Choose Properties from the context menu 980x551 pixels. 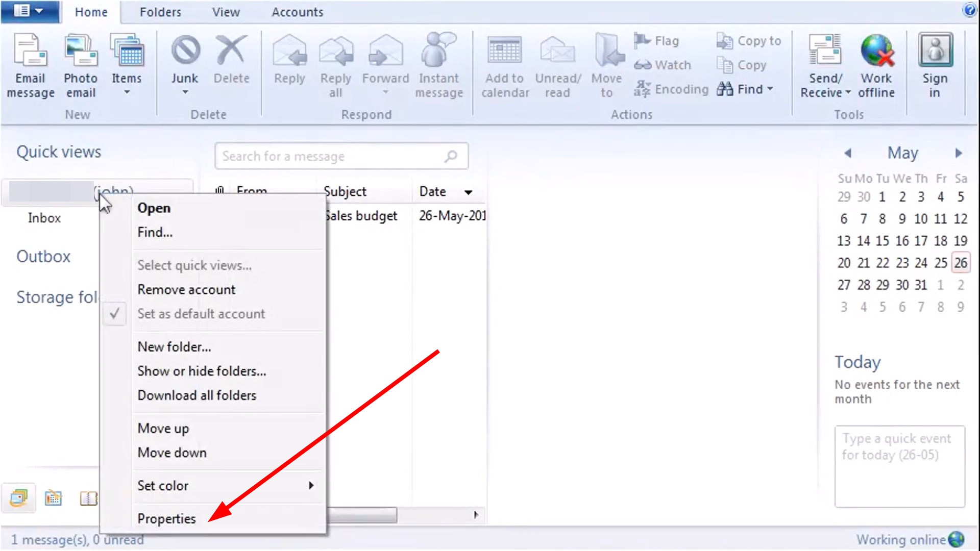(166, 518)
